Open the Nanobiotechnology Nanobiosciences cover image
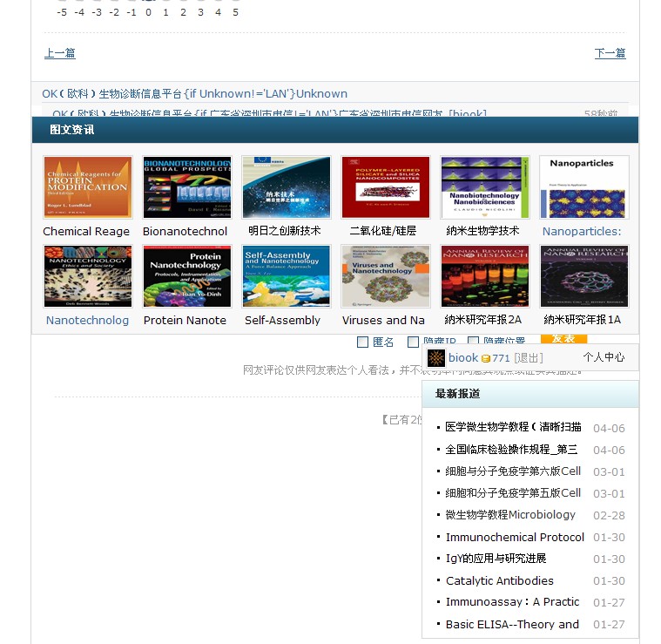The width and height of the screenshot is (661, 644). pyautogui.click(x=485, y=187)
